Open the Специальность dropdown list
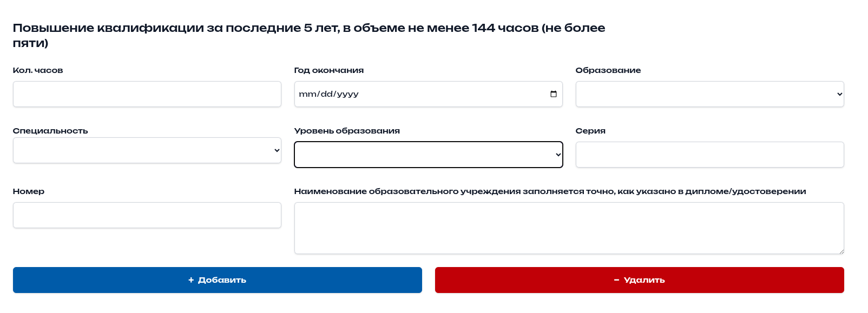 147,150
